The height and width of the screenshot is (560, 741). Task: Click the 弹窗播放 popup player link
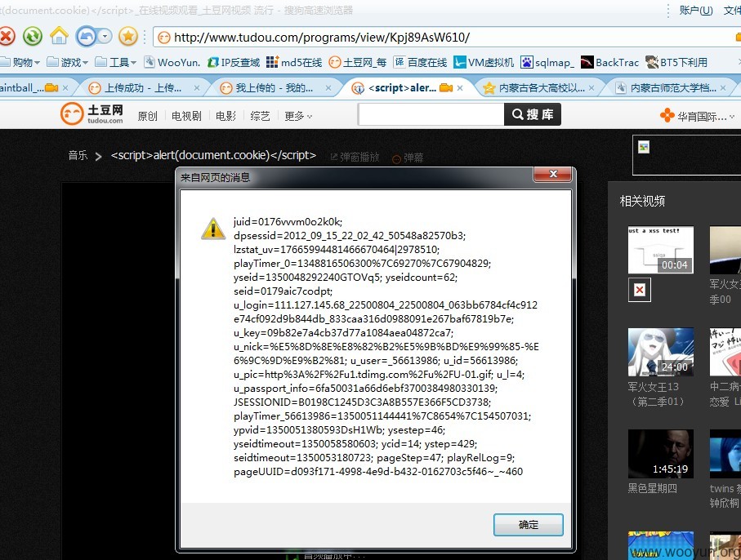pos(355,157)
